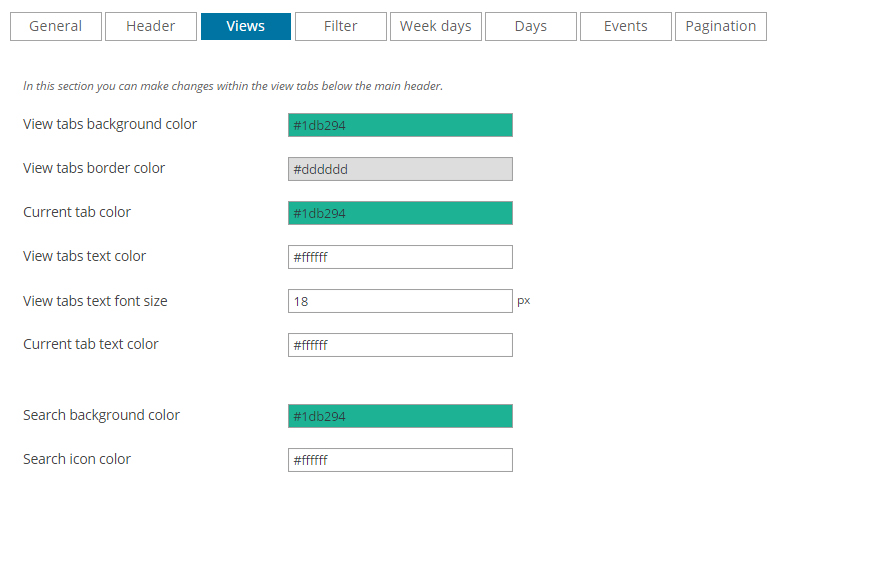Open the Week days tab
Screen dimensions: 890x586
pos(436,27)
